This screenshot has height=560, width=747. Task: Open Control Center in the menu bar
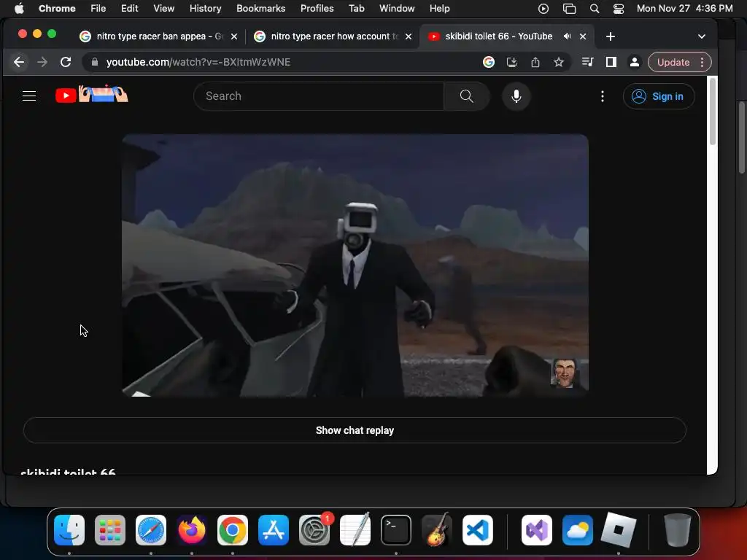(619, 9)
